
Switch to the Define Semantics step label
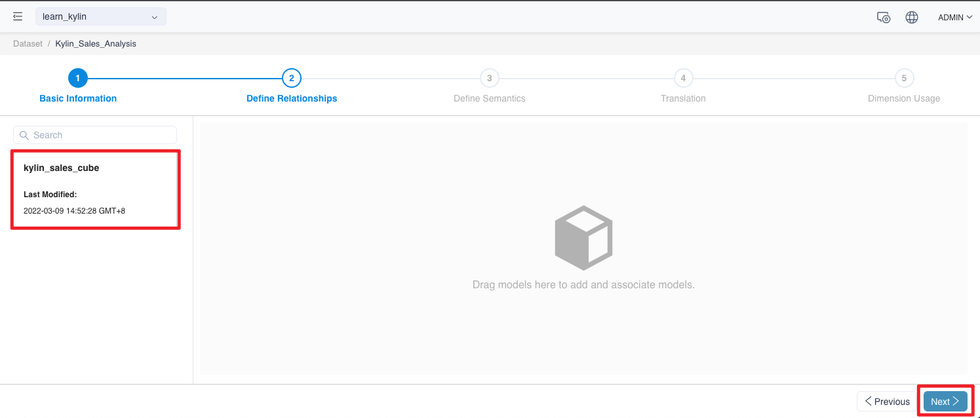[489, 98]
